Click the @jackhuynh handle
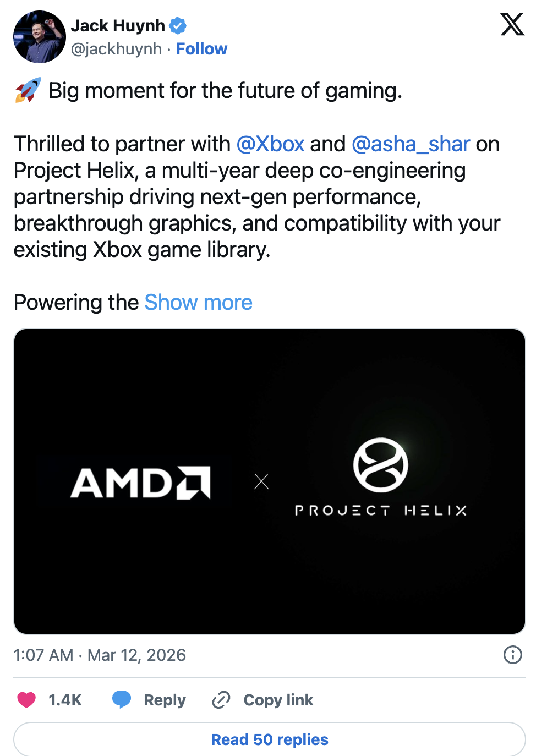Image resolution: width=536 pixels, height=756 pixels. 116,49
